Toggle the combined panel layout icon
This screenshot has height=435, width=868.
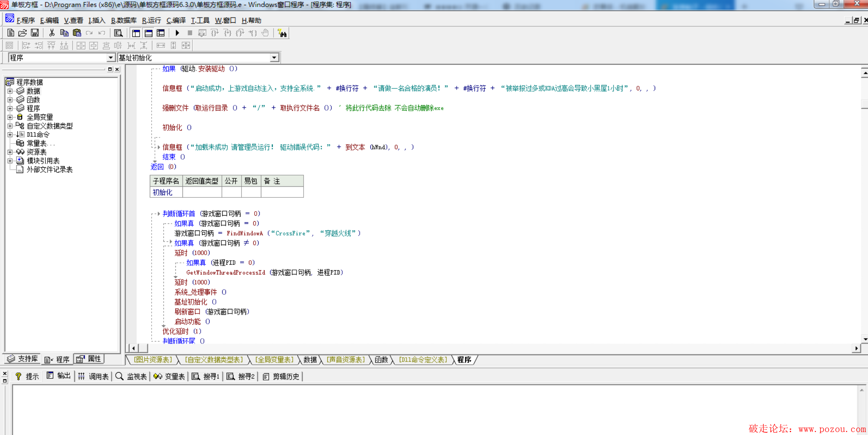(x=161, y=33)
